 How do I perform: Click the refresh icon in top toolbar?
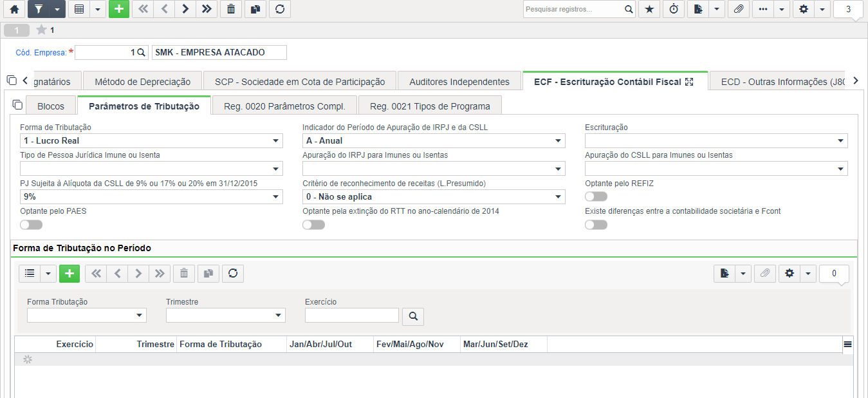pyautogui.click(x=280, y=9)
